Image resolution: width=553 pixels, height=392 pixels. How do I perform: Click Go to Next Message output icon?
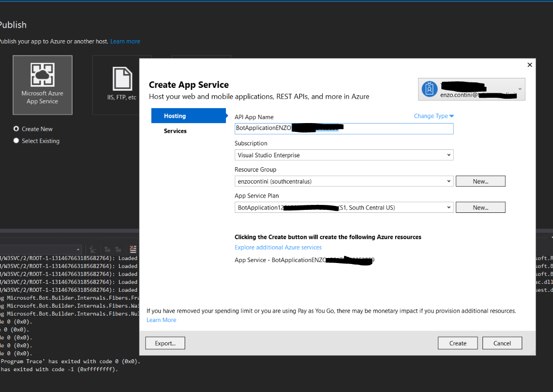coord(118,249)
